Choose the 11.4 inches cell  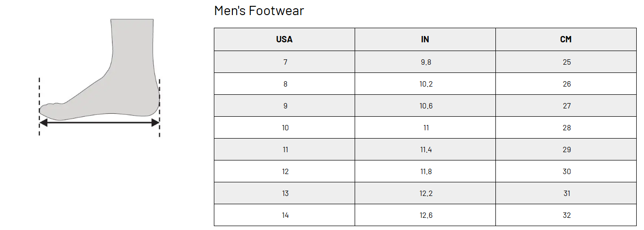tap(425, 150)
